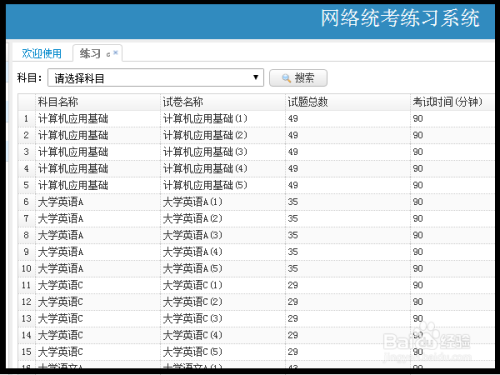Select paper 大学英语C(2)

193,302
